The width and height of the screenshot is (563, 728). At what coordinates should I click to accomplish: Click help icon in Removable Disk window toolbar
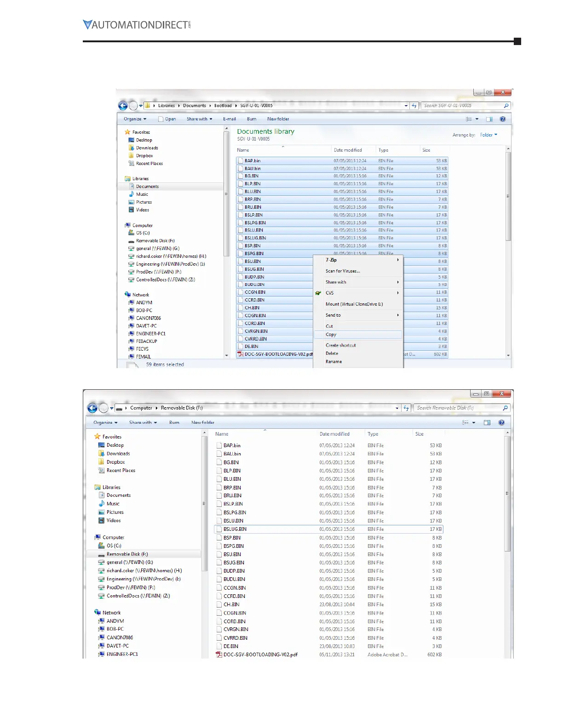[x=501, y=422]
